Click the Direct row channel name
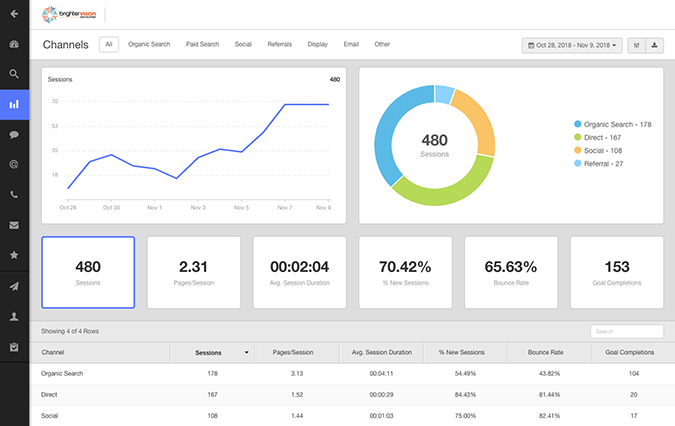The height and width of the screenshot is (426, 675). click(x=49, y=395)
